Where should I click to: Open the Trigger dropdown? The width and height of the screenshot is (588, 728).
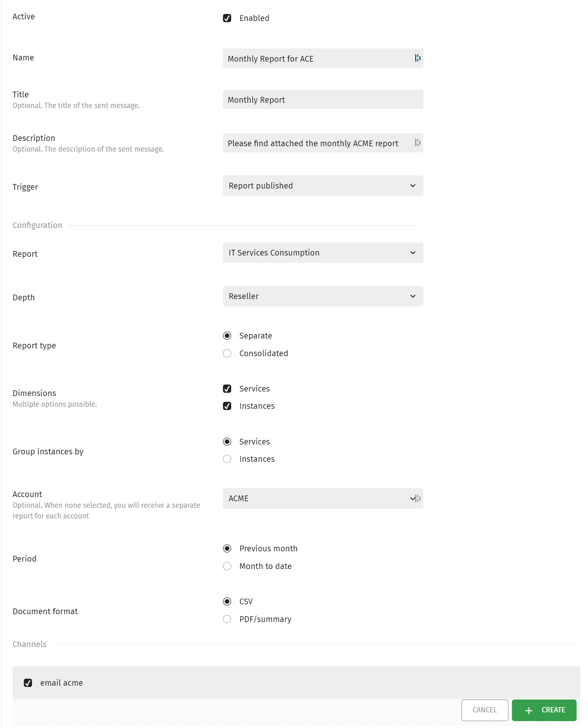323,186
